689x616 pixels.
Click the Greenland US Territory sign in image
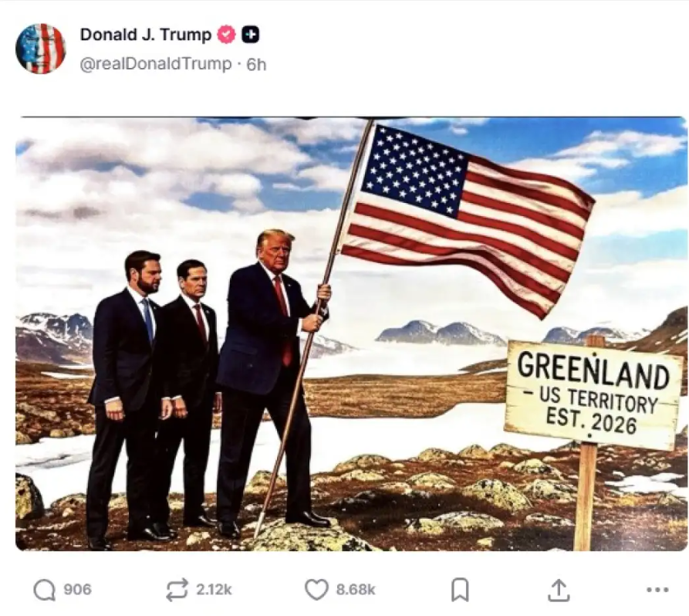(x=593, y=394)
